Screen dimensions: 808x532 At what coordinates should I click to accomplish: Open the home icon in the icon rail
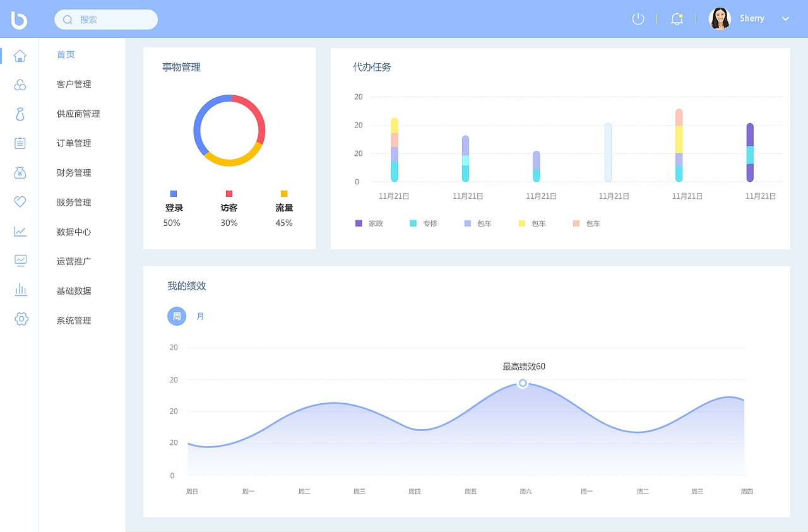(x=20, y=56)
